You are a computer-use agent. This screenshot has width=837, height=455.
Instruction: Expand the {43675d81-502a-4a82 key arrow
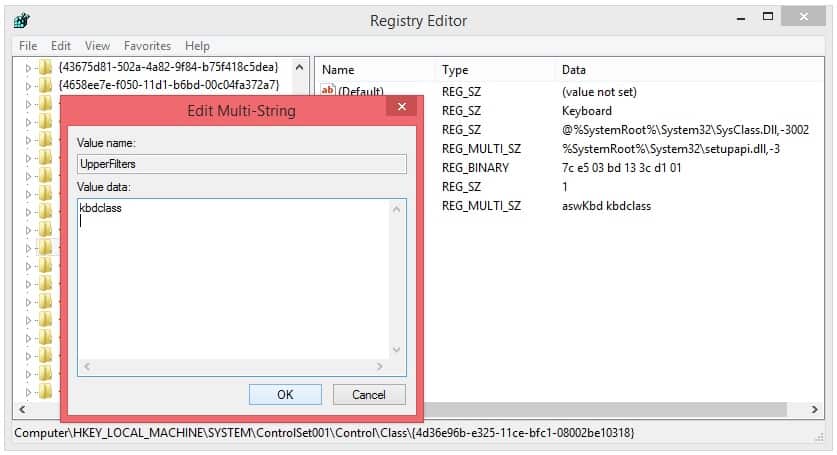(29, 68)
